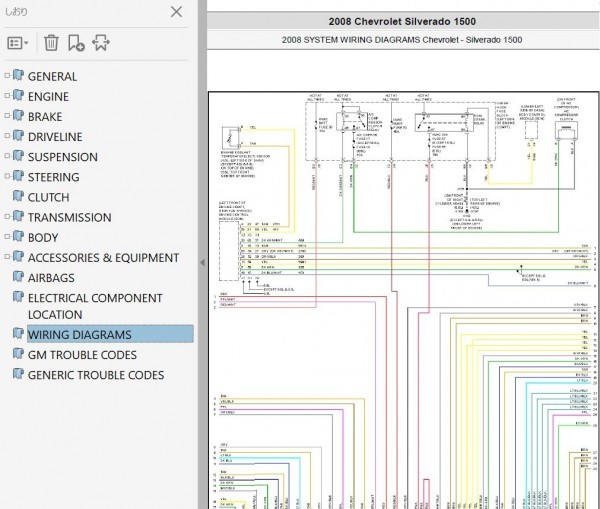
Task: Expand the STEERING bookmark
Action: pos(7,176)
